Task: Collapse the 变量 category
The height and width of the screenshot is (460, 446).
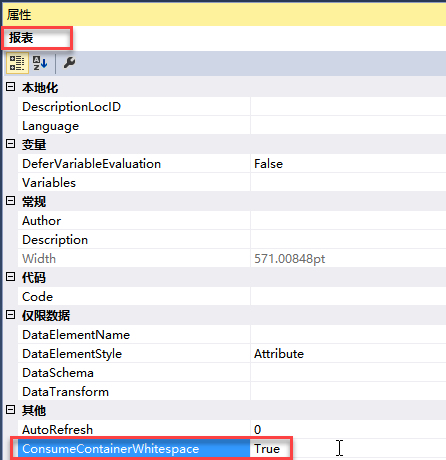Action: pyautogui.click(x=11, y=144)
